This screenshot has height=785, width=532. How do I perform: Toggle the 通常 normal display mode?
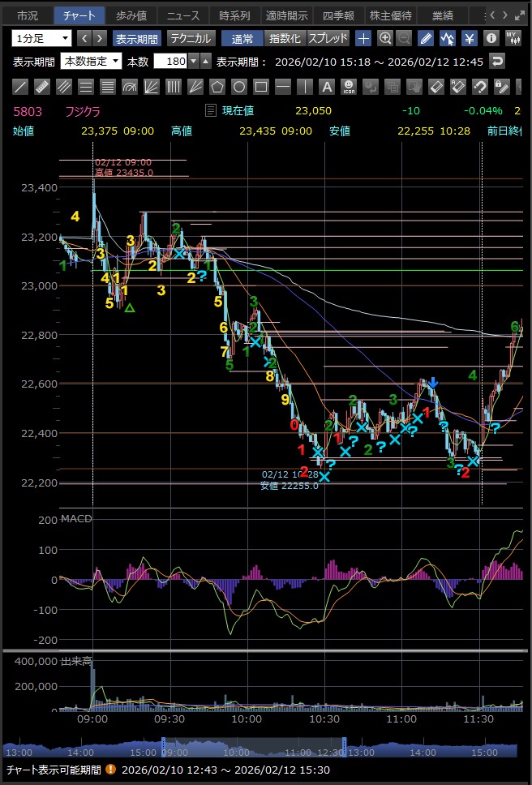coord(242,38)
